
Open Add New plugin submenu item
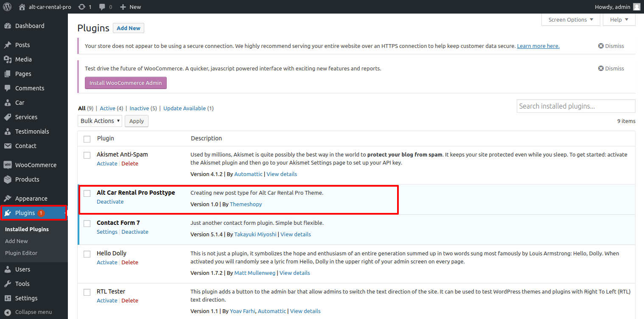[x=17, y=241]
